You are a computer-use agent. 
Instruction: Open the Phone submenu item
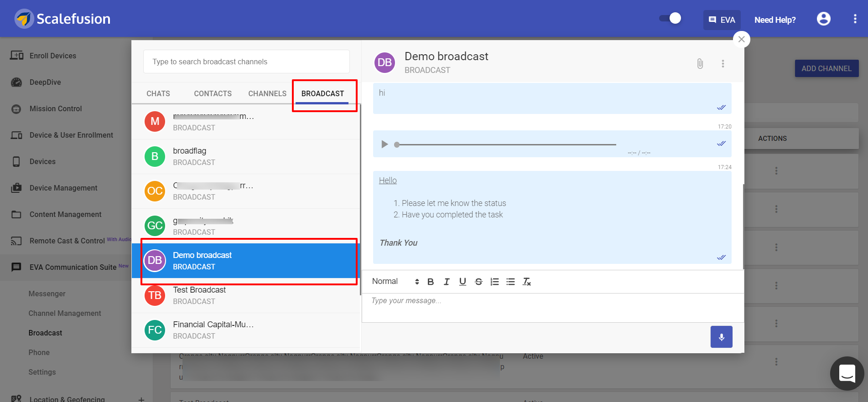coord(39,352)
